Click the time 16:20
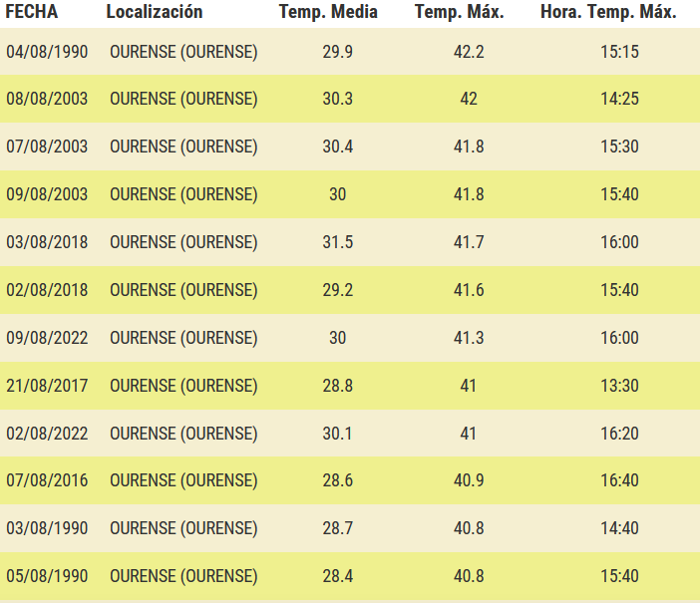 [x=619, y=434]
